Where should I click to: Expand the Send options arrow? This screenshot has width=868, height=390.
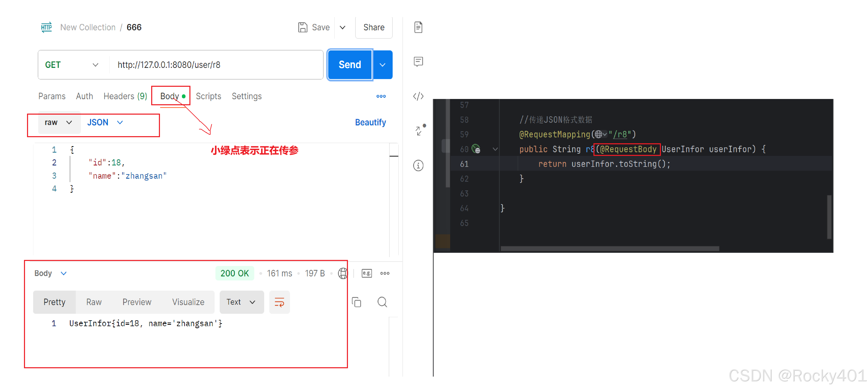382,65
